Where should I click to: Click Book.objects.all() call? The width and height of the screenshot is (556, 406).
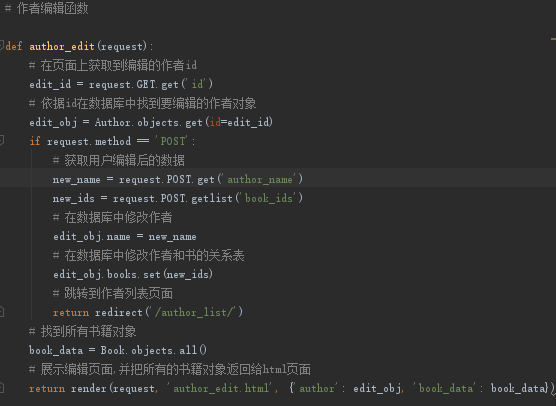coord(154,350)
